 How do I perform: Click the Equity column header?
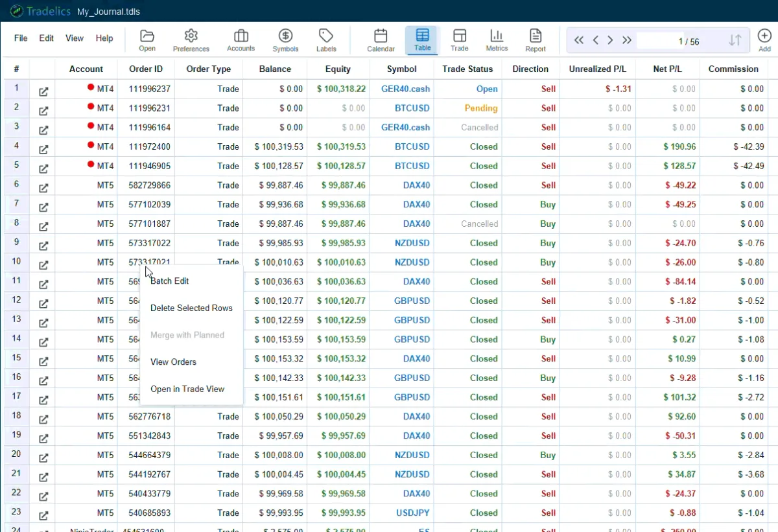[338, 69]
